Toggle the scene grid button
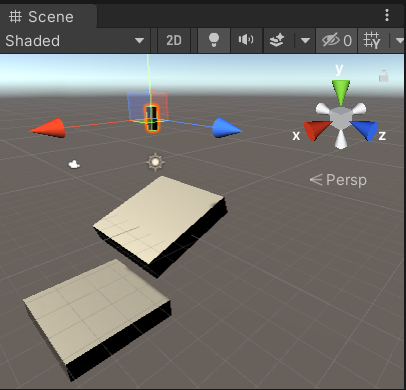The height and width of the screenshot is (390, 406). coord(372,41)
